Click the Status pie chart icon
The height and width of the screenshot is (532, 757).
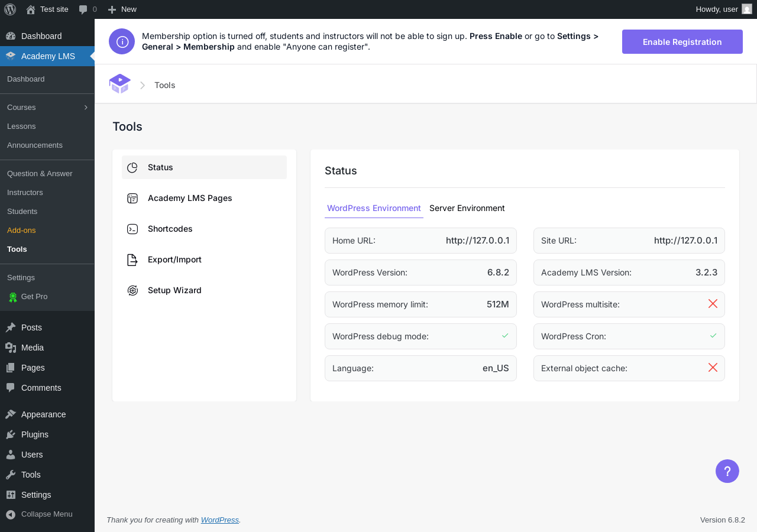132,167
